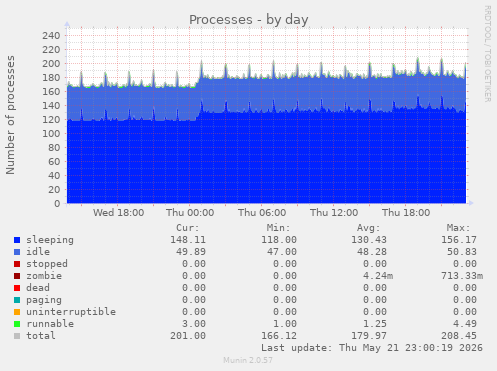Click total minimum value 166.12

[279, 336]
